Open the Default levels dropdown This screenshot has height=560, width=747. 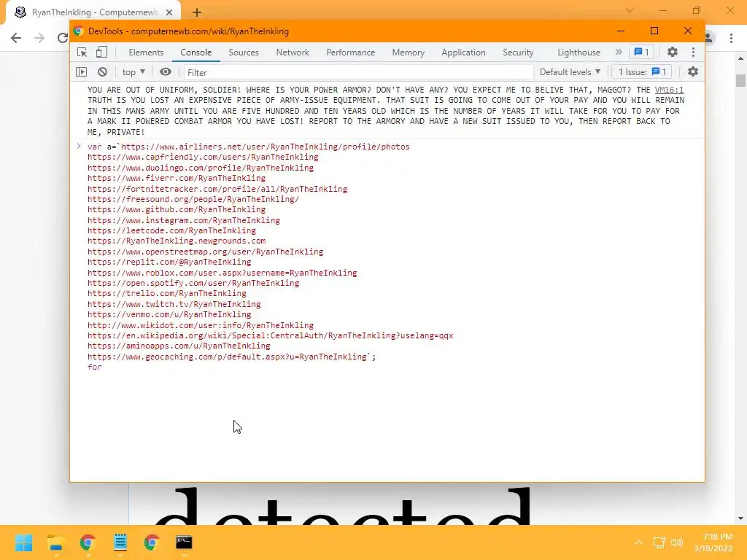click(x=570, y=72)
